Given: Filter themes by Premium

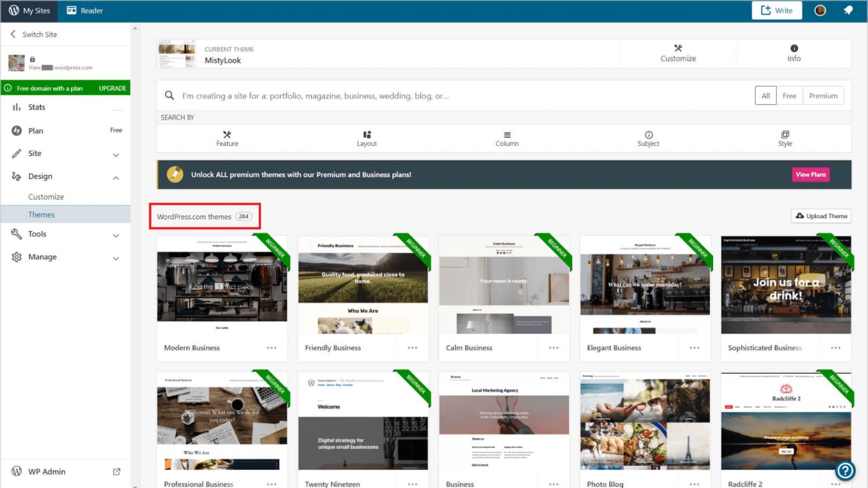Looking at the screenshot, I should pyautogui.click(x=823, y=96).
